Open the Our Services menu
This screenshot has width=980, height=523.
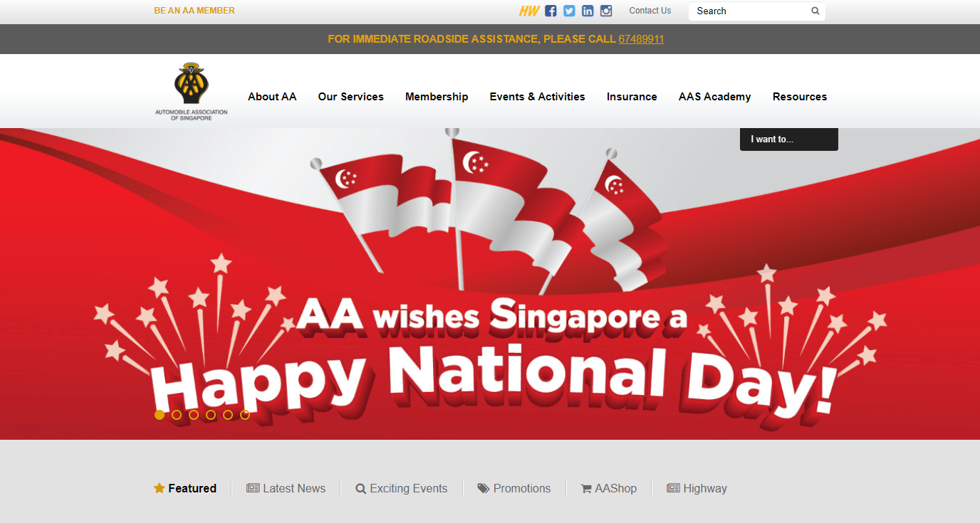[351, 97]
